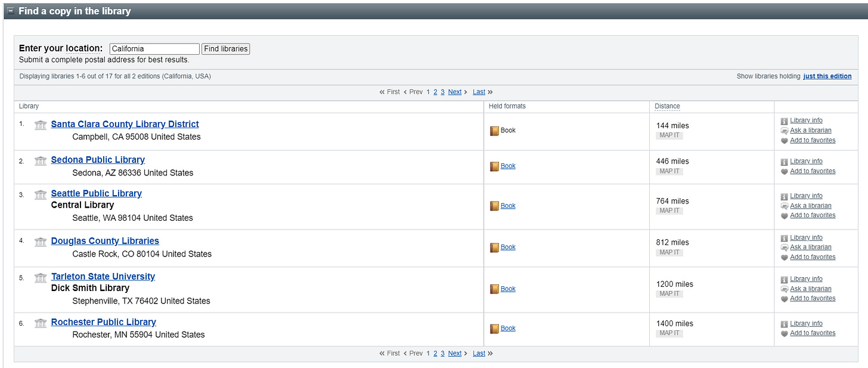This screenshot has height=368, width=868.
Task: Open Santa Clara County Library District link
Action: point(125,124)
